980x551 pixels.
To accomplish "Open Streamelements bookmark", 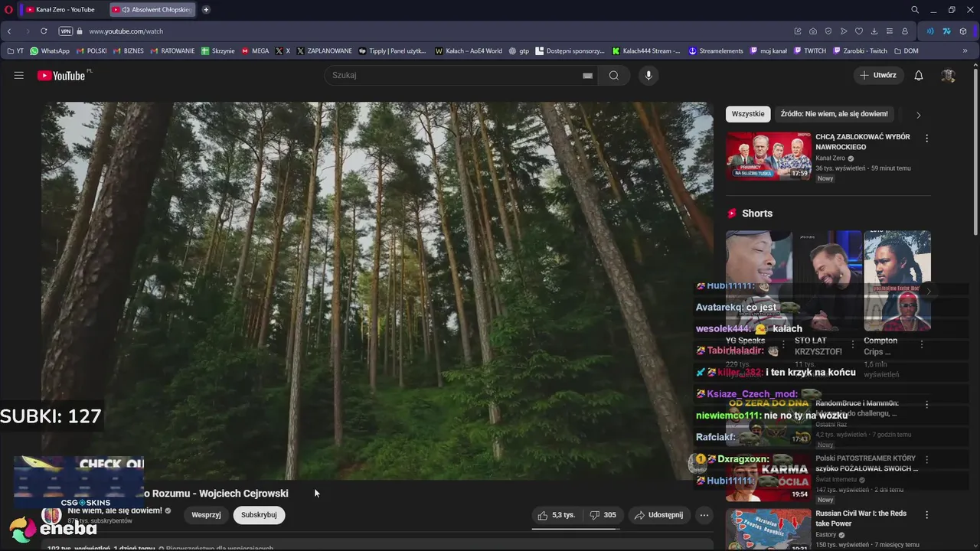I will coord(716,51).
